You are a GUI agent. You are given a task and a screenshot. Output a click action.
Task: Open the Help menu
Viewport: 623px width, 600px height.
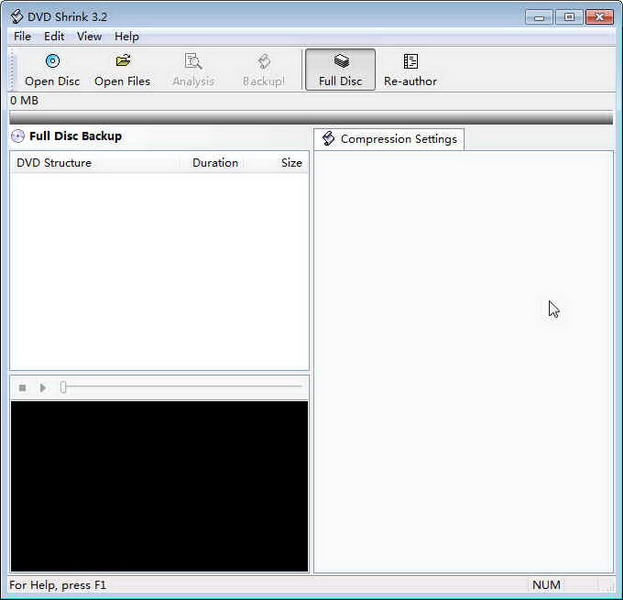[x=127, y=37]
